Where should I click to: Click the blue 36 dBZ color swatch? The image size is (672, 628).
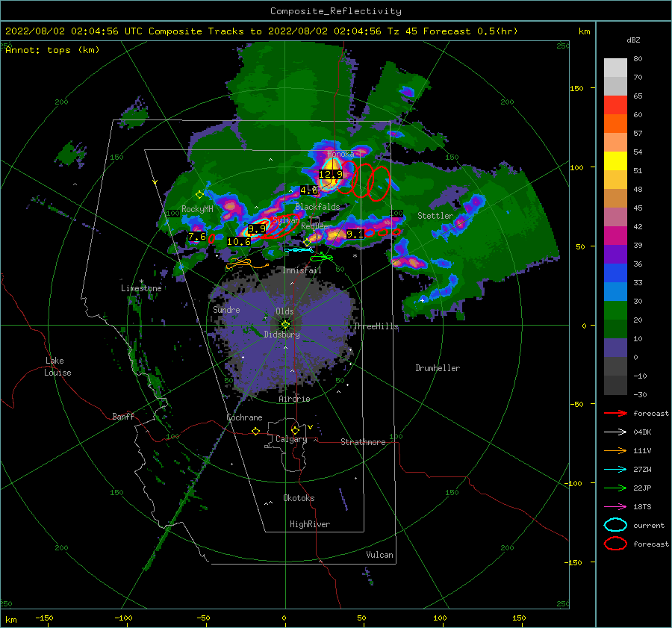pos(615,273)
